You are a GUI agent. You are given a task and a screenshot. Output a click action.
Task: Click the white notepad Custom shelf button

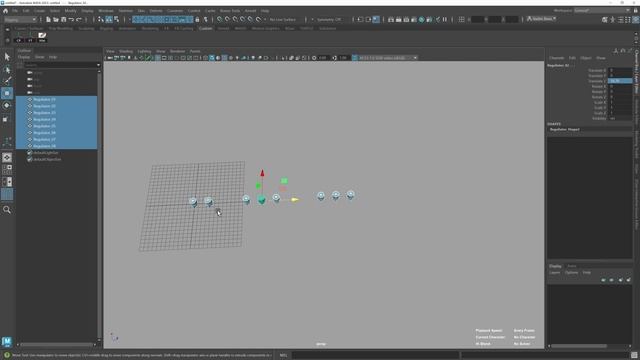[x=42, y=37]
